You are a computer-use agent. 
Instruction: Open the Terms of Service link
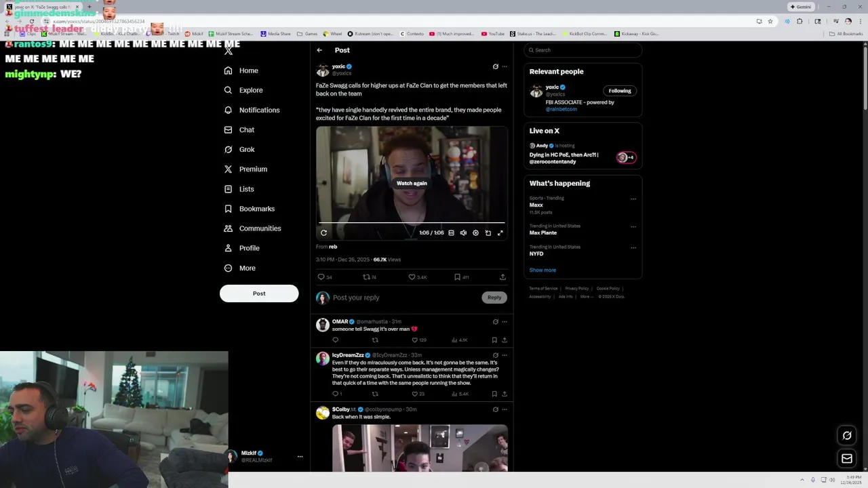[x=543, y=289]
